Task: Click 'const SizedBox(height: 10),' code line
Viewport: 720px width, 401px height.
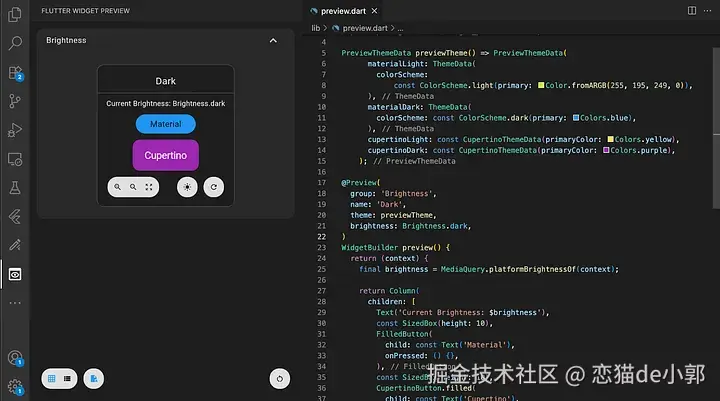Action: pos(434,323)
